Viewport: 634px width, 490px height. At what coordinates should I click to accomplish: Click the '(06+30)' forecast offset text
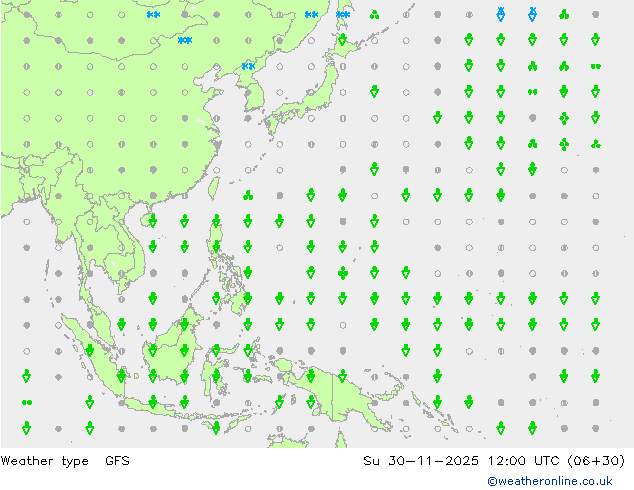tap(596, 460)
